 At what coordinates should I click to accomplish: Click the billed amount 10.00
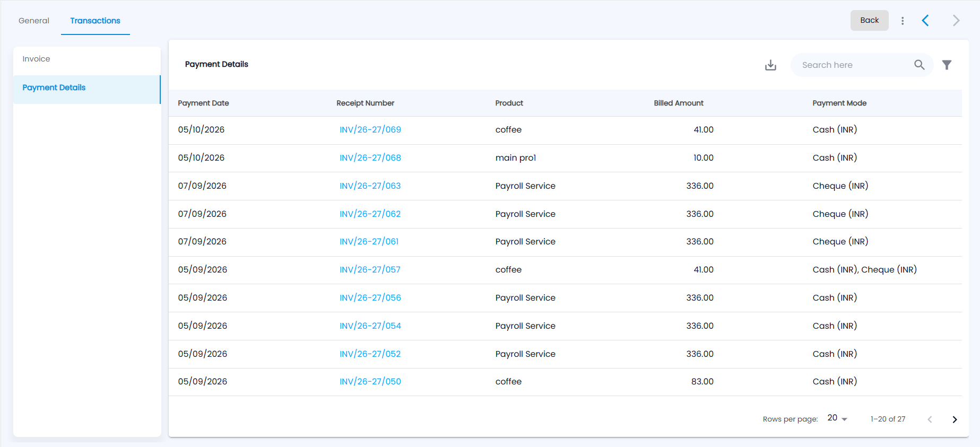click(704, 158)
